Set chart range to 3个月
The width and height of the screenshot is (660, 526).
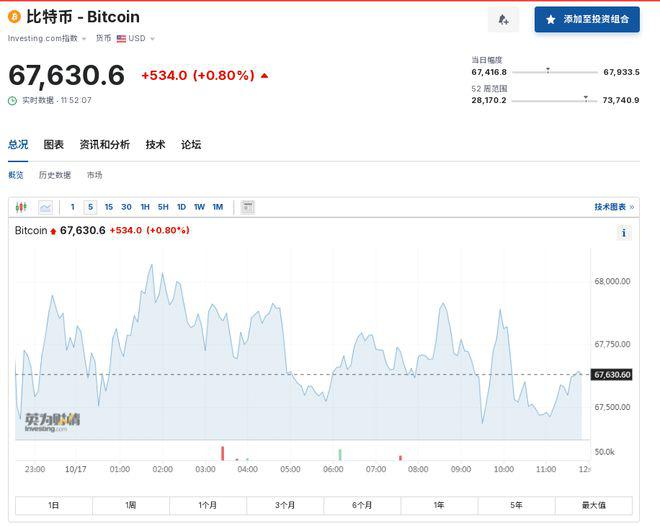(285, 505)
